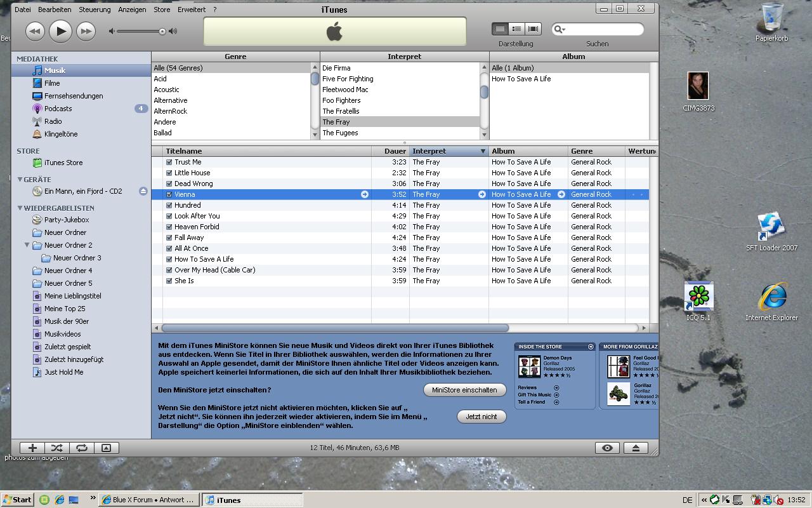Uncheck the Trust Me track checkbox
812x508 pixels.
pyautogui.click(x=169, y=162)
